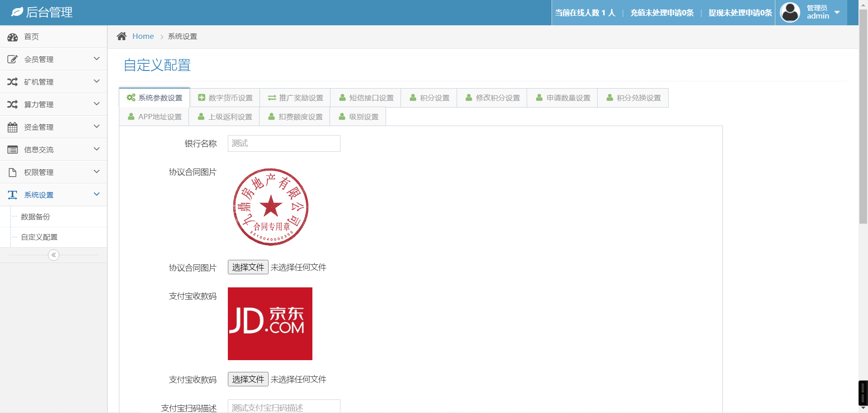This screenshot has height=413, width=868.
Task: Click the list icon beside 信息交流
Action: point(13,150)
